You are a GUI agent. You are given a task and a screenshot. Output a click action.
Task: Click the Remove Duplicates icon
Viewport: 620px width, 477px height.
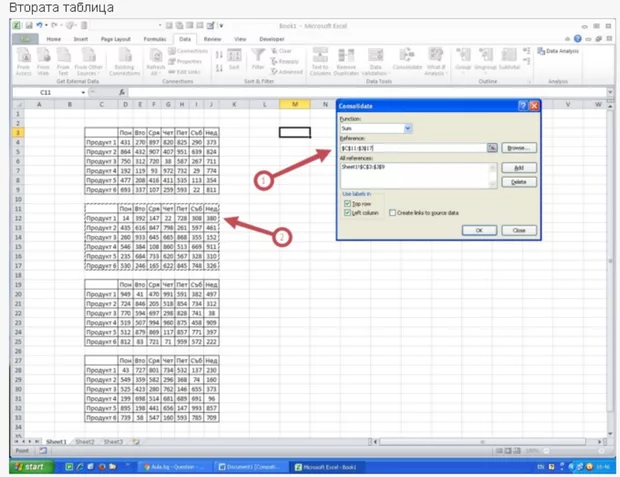tap(346, 61)
